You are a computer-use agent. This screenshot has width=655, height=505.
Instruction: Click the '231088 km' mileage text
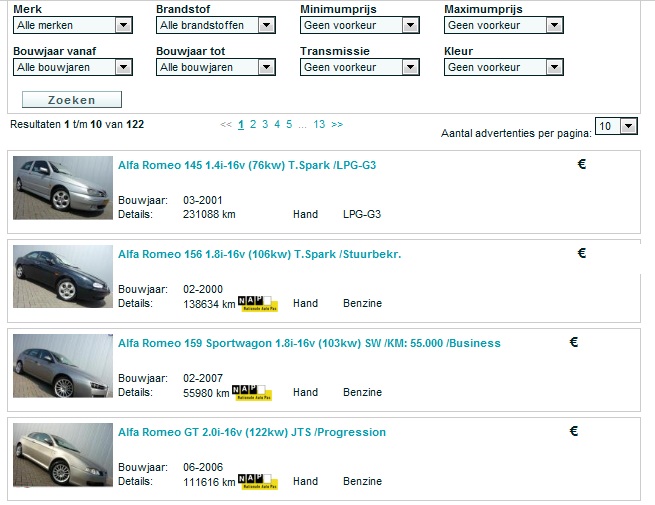click(209, 214)
